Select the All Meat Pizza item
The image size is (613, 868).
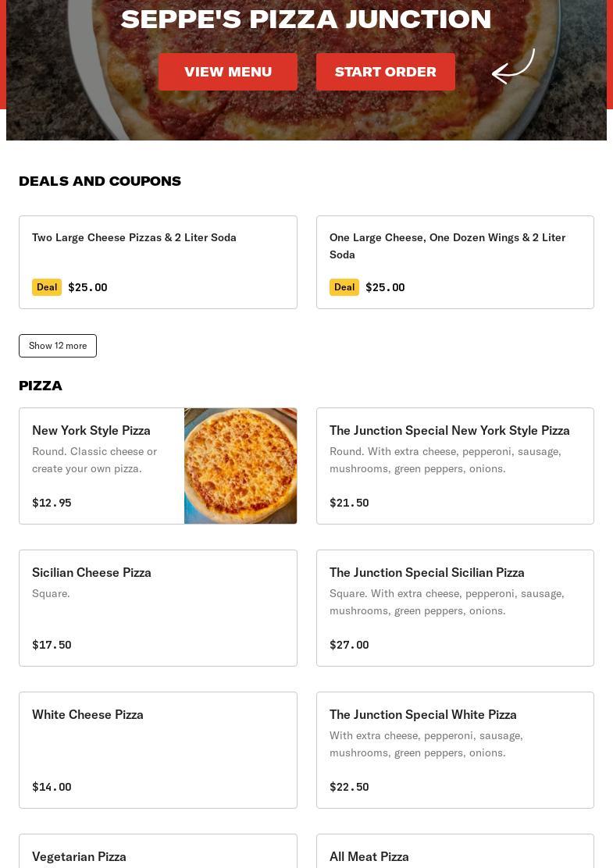click(369, 856)
